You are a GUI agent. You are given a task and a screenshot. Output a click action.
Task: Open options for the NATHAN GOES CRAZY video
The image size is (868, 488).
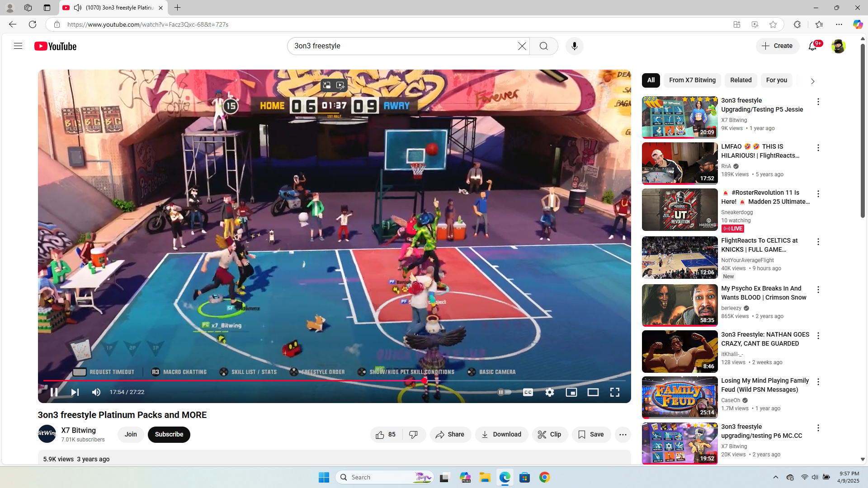(818, 336)
